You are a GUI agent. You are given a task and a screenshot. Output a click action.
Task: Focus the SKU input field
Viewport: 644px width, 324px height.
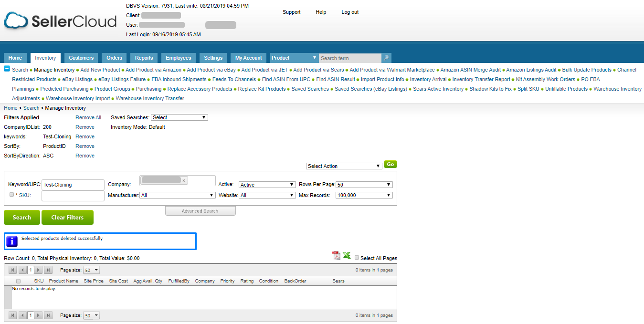pos(73,196)
